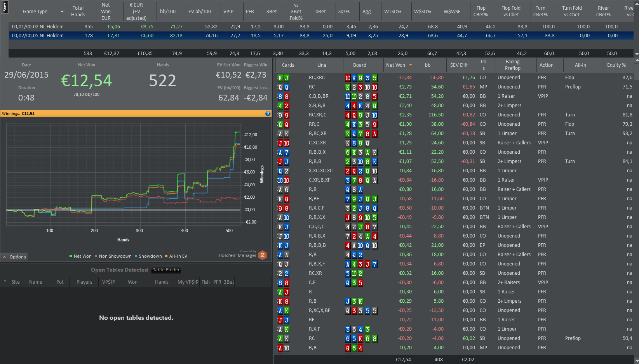This screenshot has height=364, width=639.
Task: Sort open tables by Players column
Action: pyautogui.click(x=84, y=282)
